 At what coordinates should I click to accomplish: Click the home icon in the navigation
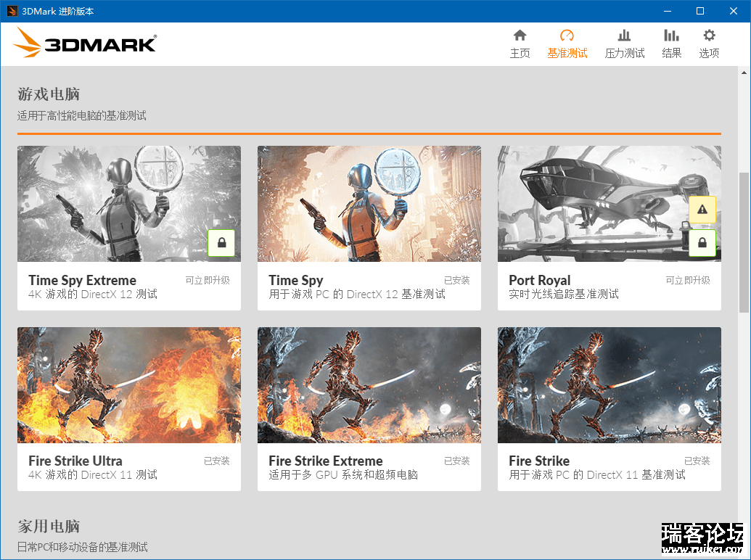click(520, 36)
